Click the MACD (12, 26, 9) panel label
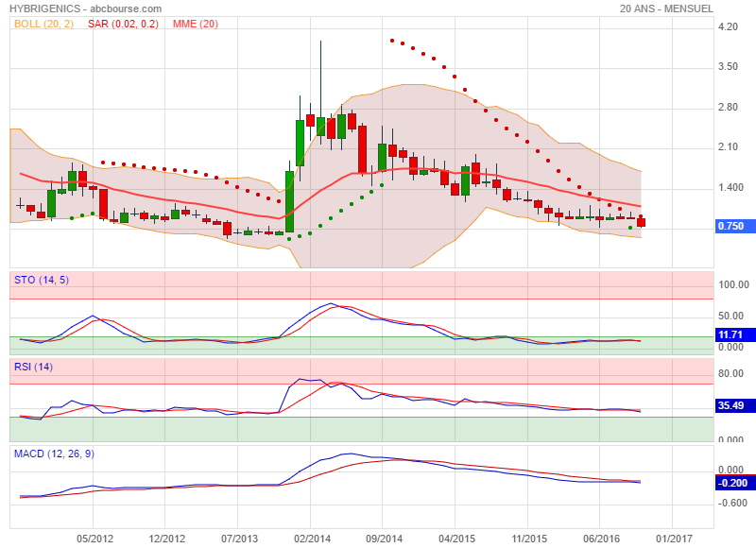 point(54,454)
